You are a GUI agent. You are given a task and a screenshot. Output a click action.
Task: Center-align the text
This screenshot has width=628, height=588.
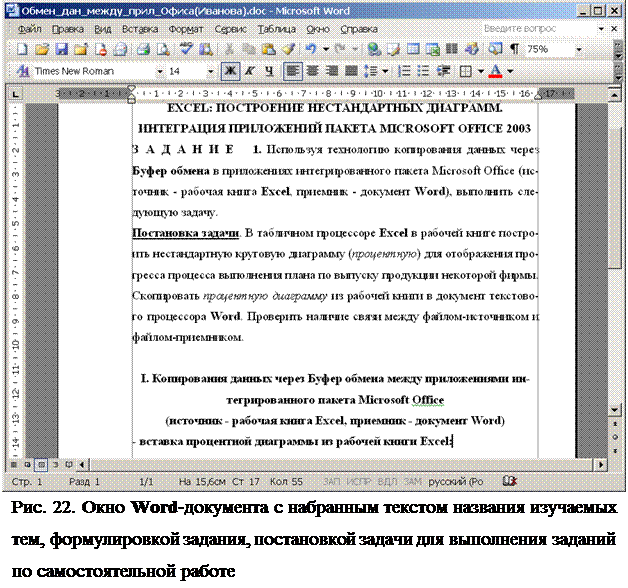tap(312, 71)
